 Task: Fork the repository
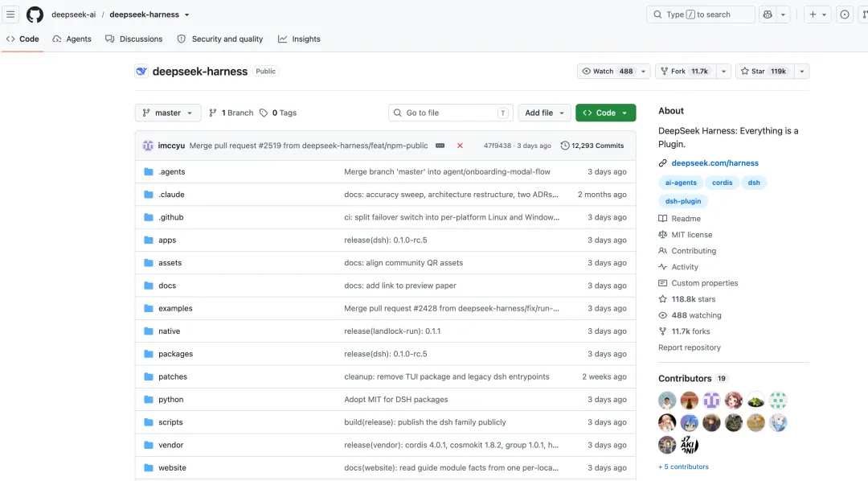tap(686, 71)
